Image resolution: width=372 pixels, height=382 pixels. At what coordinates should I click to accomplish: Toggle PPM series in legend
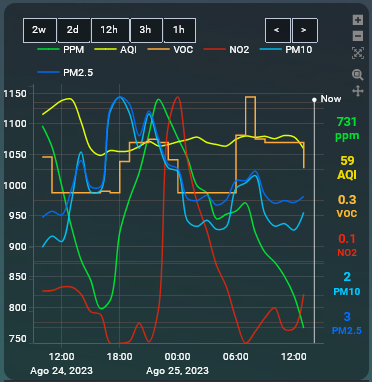61,50
